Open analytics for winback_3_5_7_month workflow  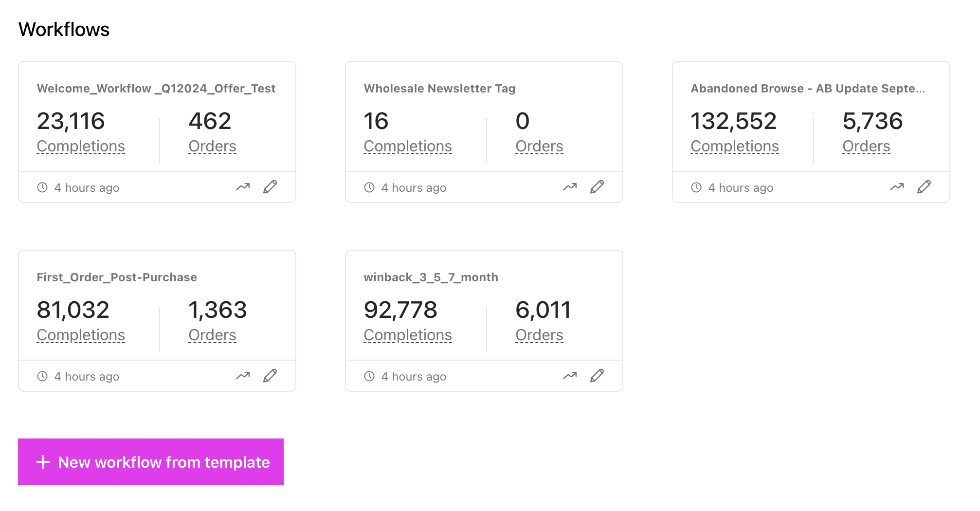pyautogui.click(x=569, y=375)
